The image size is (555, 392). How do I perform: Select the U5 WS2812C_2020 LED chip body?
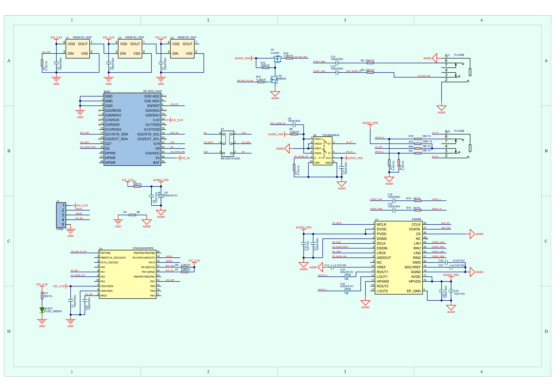[x=182, y=49]
